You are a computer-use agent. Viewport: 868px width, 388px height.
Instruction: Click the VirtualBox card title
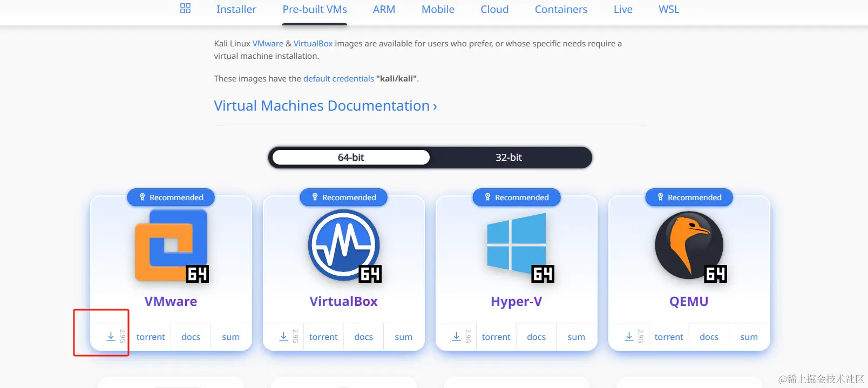pos(343,302)
